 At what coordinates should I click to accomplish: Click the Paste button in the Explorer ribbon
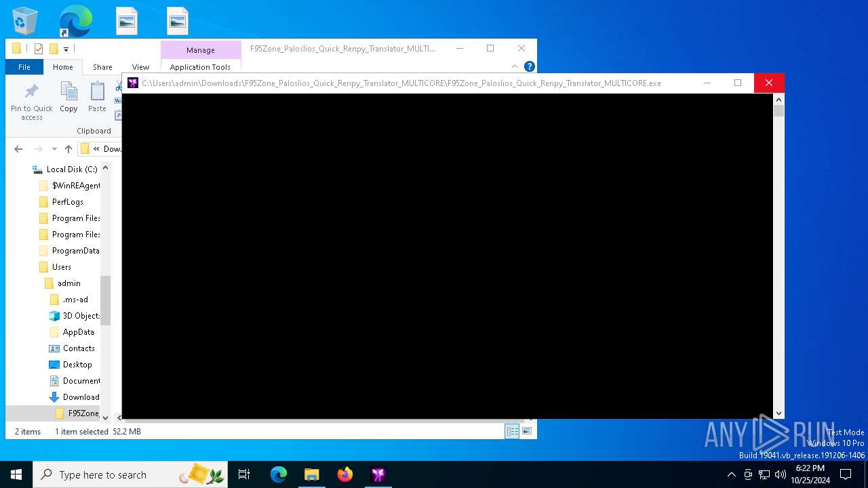(x=97, y=98)
